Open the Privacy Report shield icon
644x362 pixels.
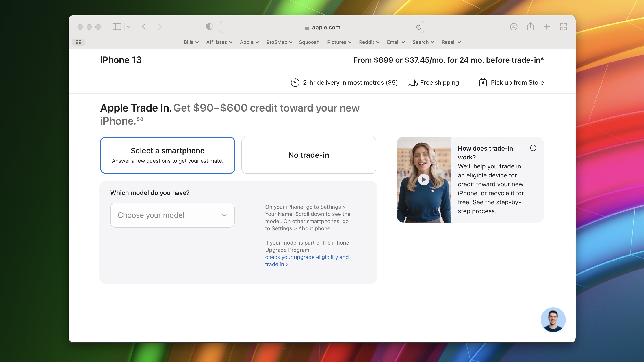point(209,27)
